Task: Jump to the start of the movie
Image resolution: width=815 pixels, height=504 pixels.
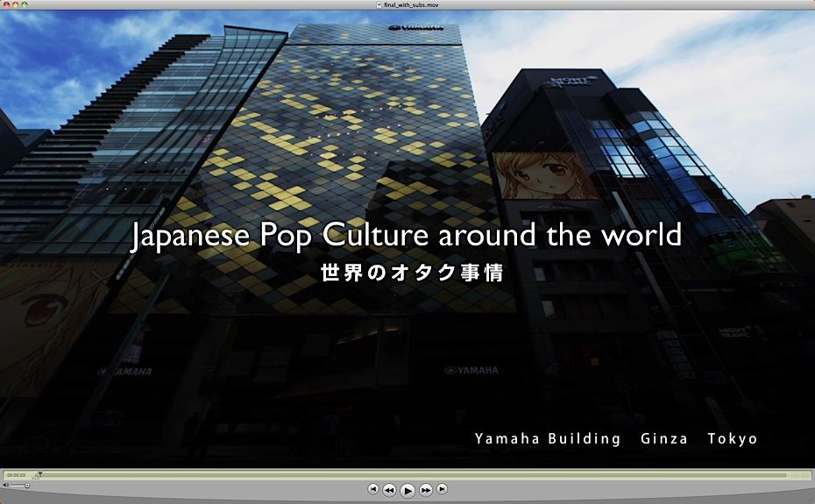Action: pos(372,489)
